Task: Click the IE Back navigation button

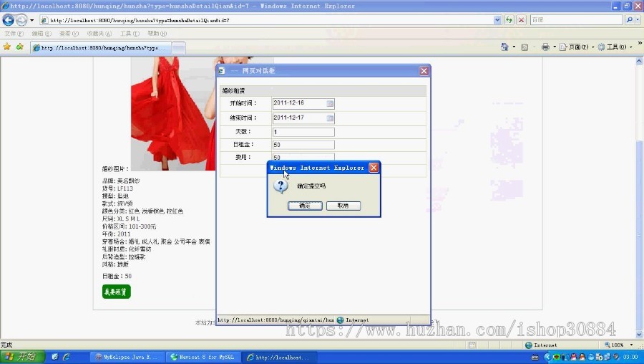Action: click(x=8, y=20)
